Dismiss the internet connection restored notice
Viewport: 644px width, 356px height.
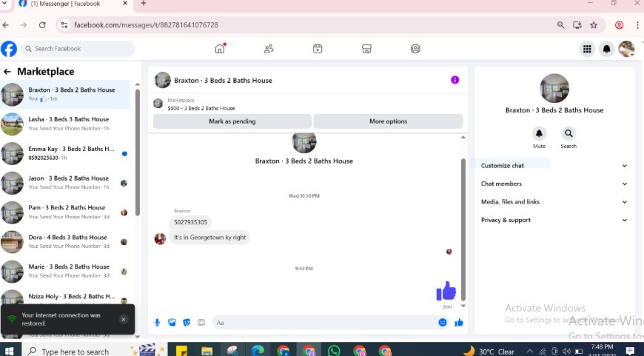tap(123, 320)
